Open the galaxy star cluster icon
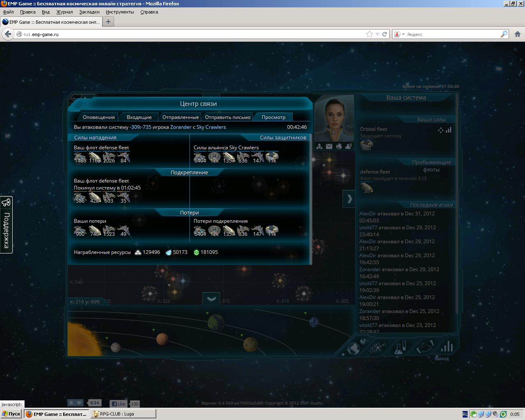This screenshot has height=420, width=525. tap(377, 348)
